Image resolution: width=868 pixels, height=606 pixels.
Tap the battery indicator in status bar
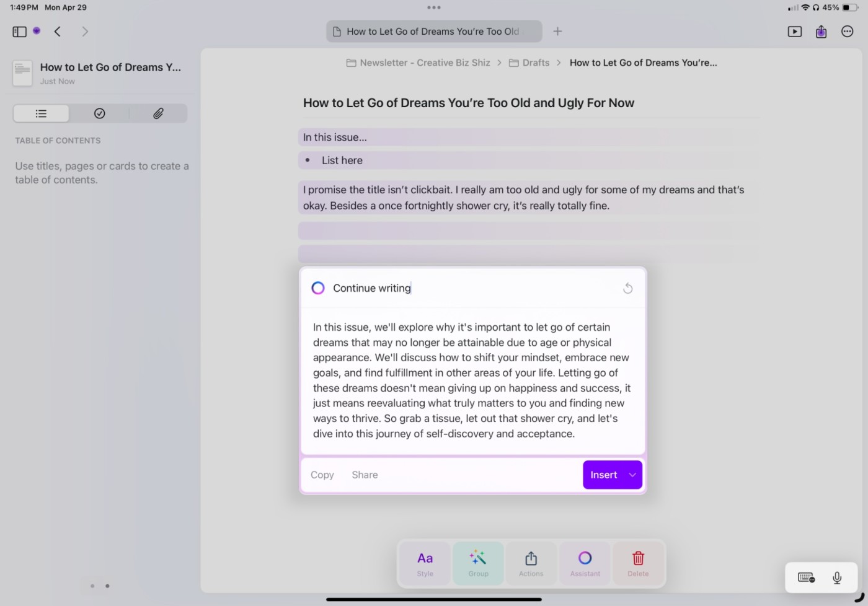click(851, 7)
